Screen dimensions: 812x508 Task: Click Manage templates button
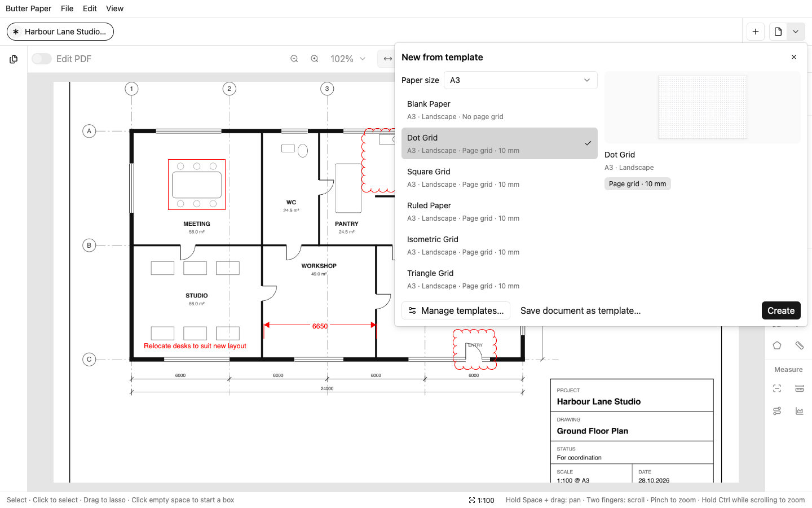pyautogui.click(x=456, y=310)
